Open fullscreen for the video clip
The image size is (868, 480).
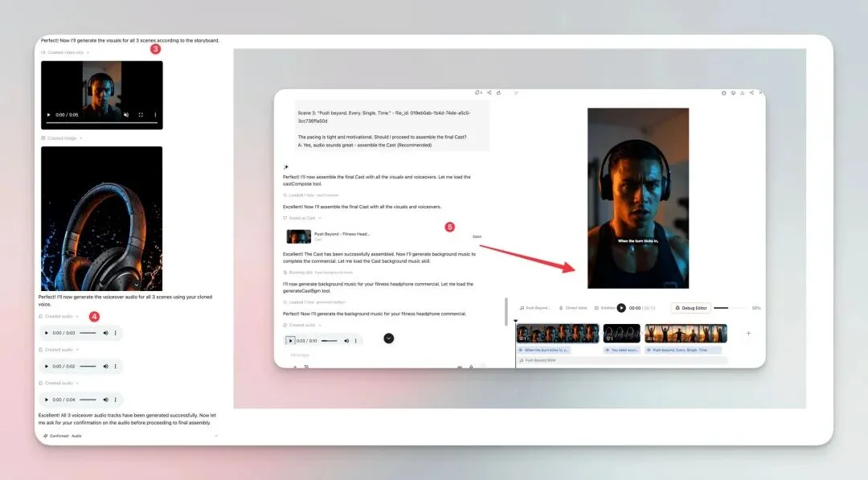click(141, 115)
